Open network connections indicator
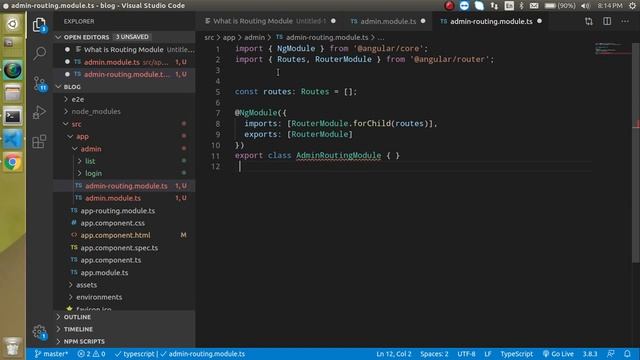 click(494, 6)
